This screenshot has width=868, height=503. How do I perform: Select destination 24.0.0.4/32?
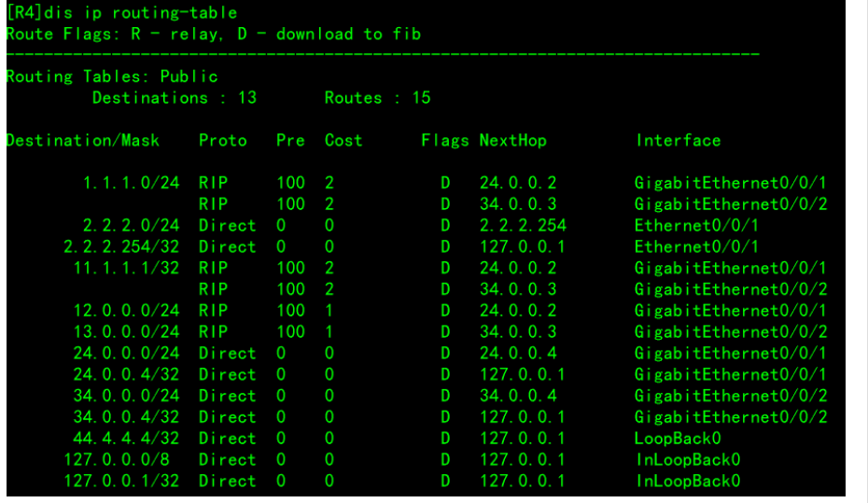point(126,374)
